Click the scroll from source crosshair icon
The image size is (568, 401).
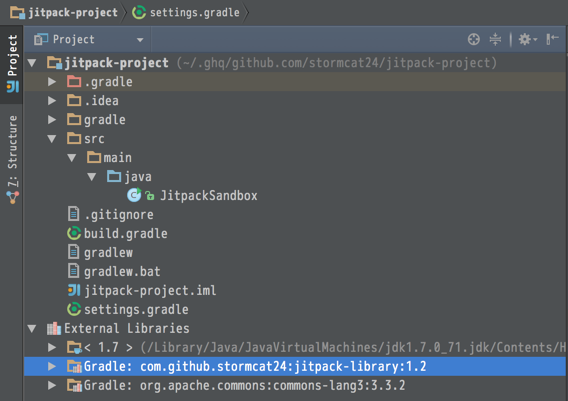pos(473,39)
